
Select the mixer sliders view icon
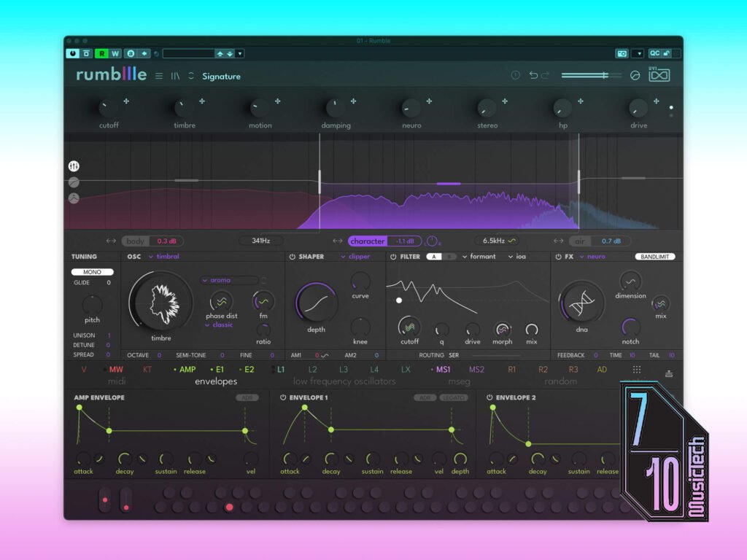tap(74, 166)
